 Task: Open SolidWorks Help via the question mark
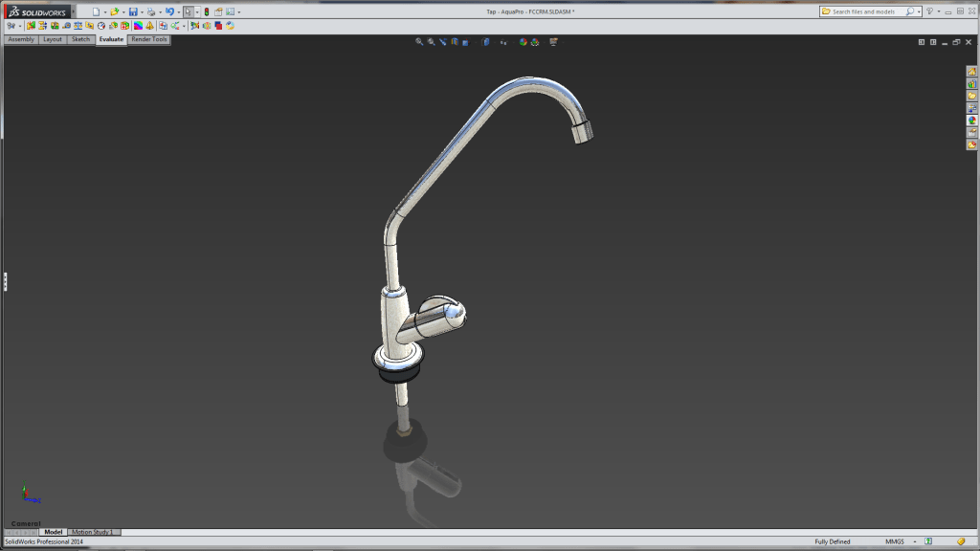pyautogui.click(x=930, y=11)
